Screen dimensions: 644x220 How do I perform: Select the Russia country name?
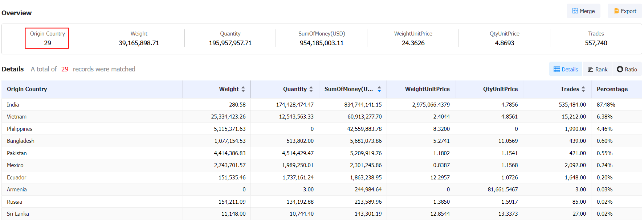[x=15, y=202]
